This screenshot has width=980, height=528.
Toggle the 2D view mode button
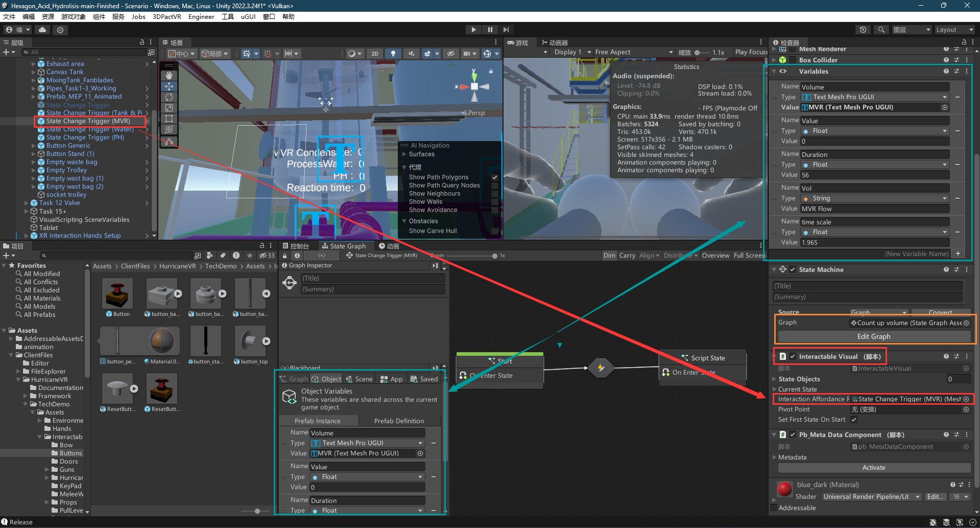[375, 54]
